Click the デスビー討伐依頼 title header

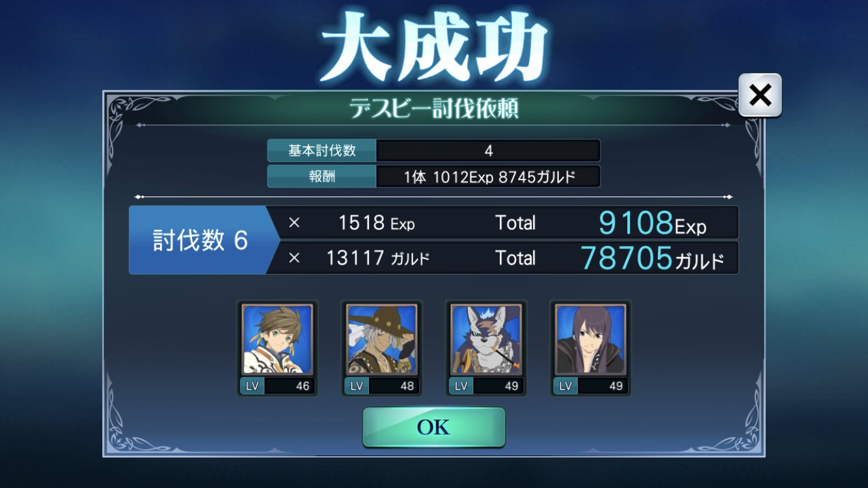tap(434, 109)
